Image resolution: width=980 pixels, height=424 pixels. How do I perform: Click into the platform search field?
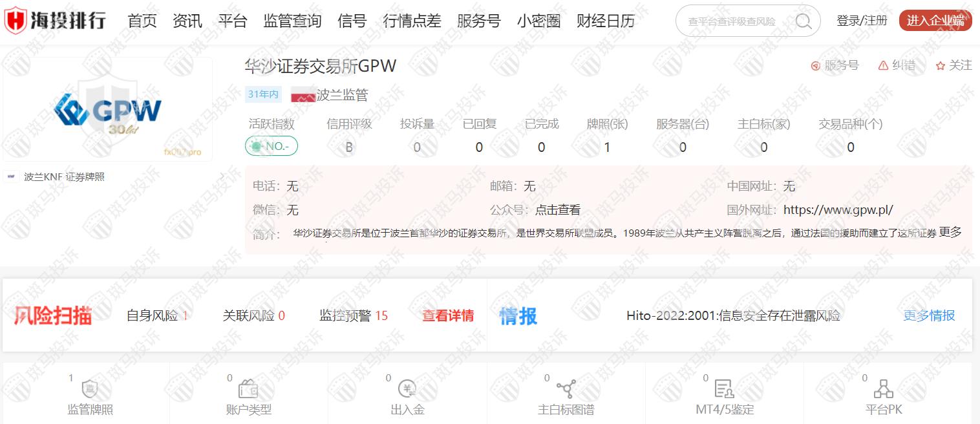point(734,21)
